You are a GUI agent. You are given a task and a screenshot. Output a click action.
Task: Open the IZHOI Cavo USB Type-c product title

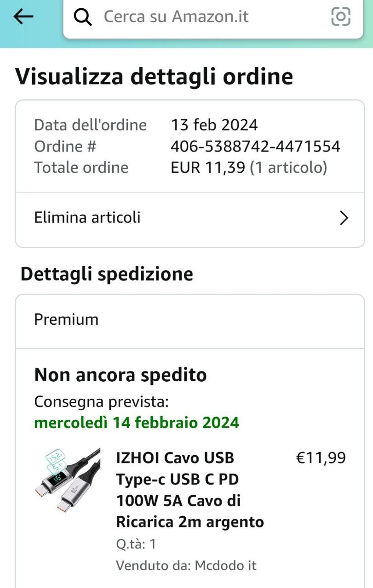[x=190, y=490]
